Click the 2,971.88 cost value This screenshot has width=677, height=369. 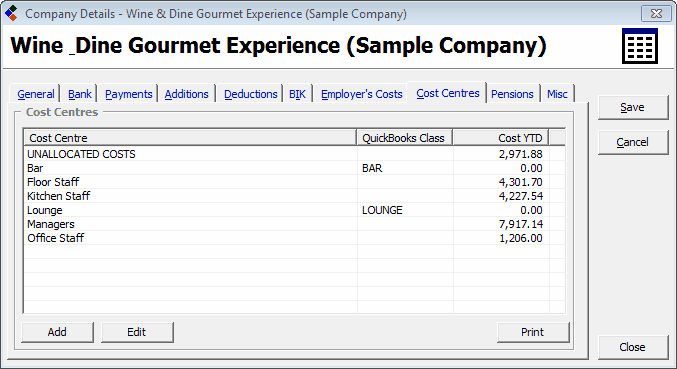point(520,154)
